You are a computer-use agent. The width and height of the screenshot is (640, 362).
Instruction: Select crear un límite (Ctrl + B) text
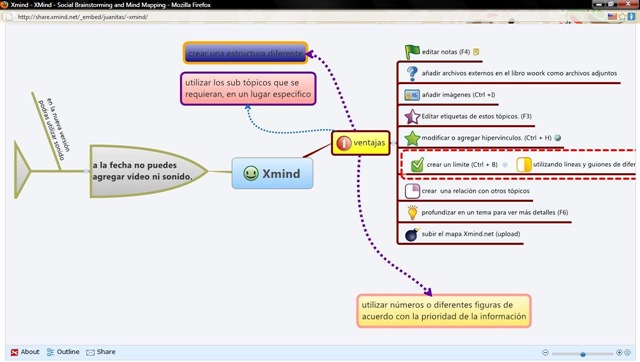462,165
